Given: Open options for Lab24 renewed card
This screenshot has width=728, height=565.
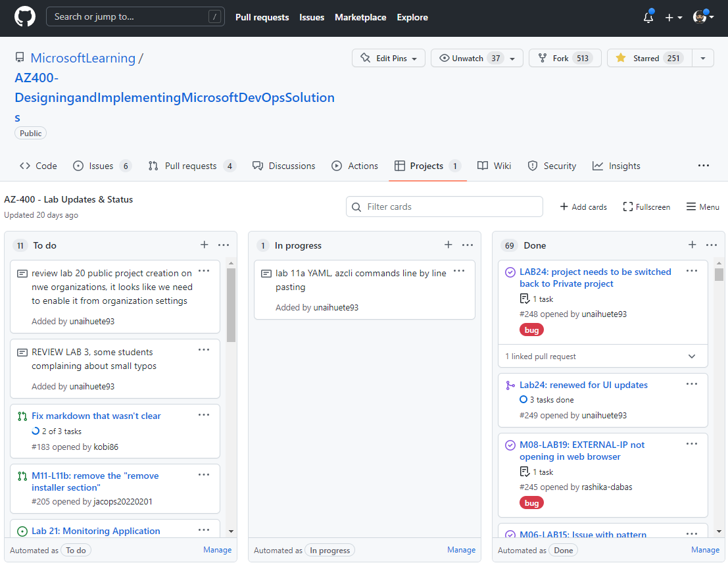Looking at the screenshot, I should tap(692, 384).
